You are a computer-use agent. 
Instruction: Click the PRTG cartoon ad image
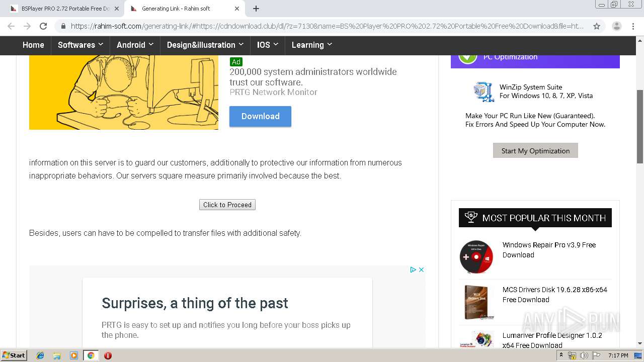124,92
